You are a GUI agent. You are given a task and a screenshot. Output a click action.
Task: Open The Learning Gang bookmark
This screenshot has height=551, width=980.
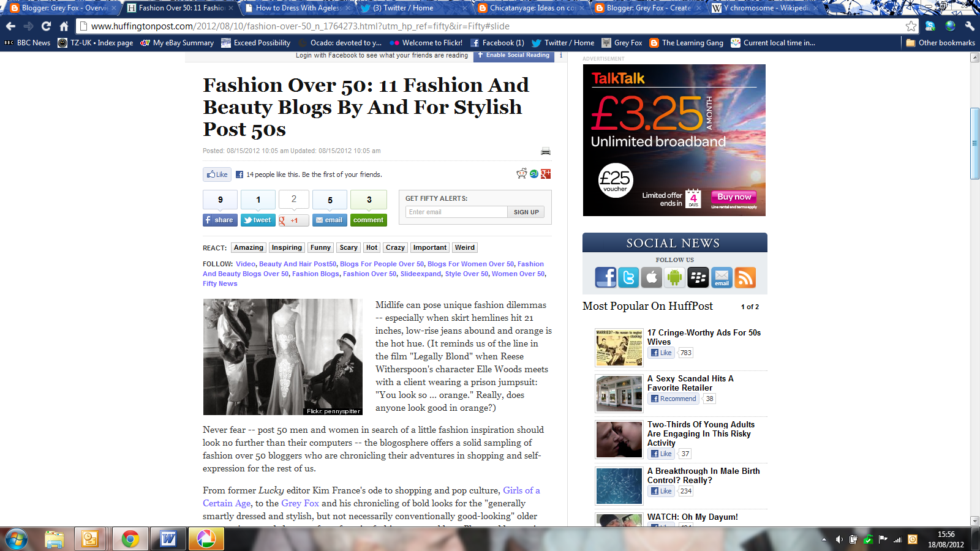point(687,43)
